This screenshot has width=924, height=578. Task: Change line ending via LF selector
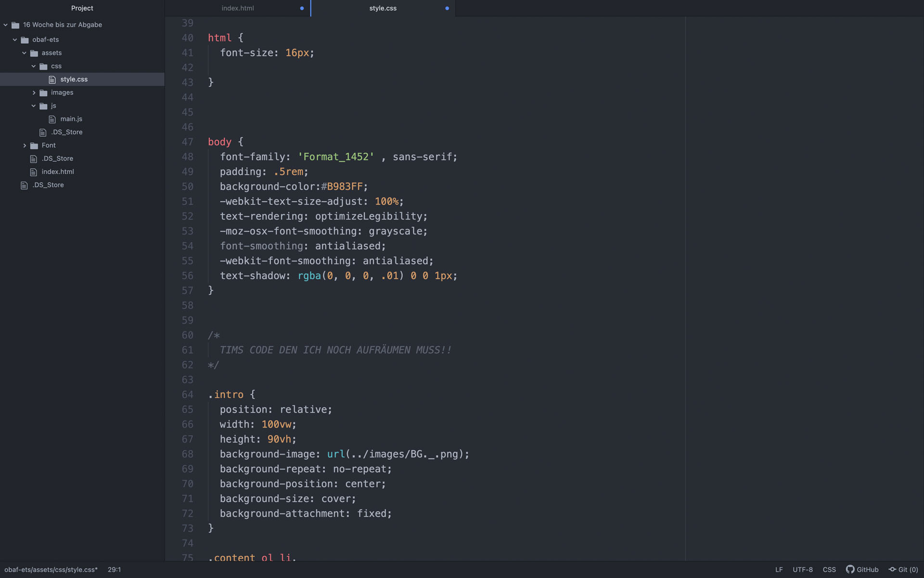click(779, 569)
